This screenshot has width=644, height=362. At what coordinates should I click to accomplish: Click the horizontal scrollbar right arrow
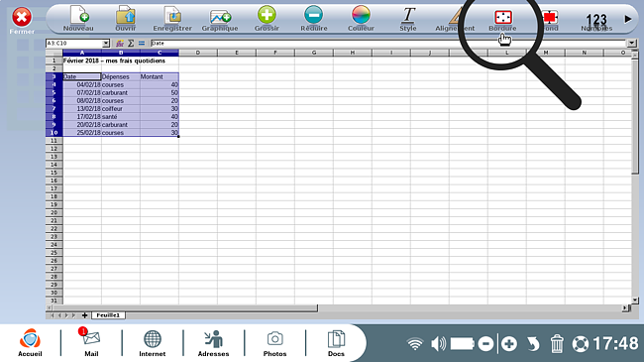tap(625, 307)
